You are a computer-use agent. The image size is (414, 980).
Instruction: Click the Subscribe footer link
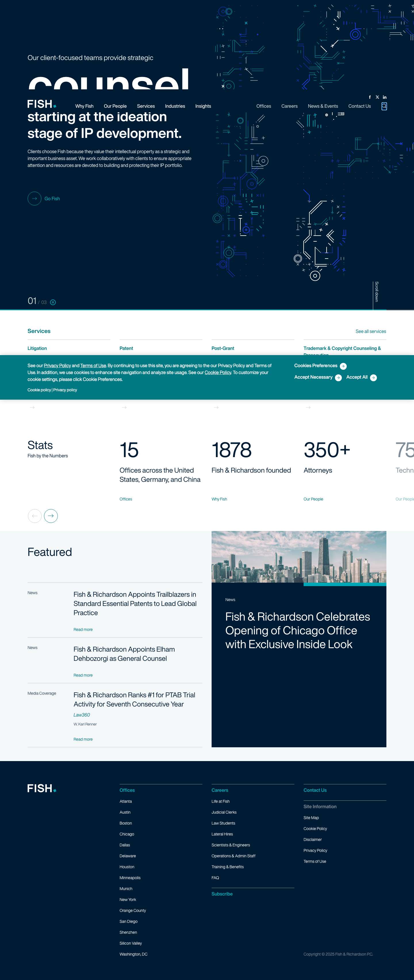click(222, 894)
